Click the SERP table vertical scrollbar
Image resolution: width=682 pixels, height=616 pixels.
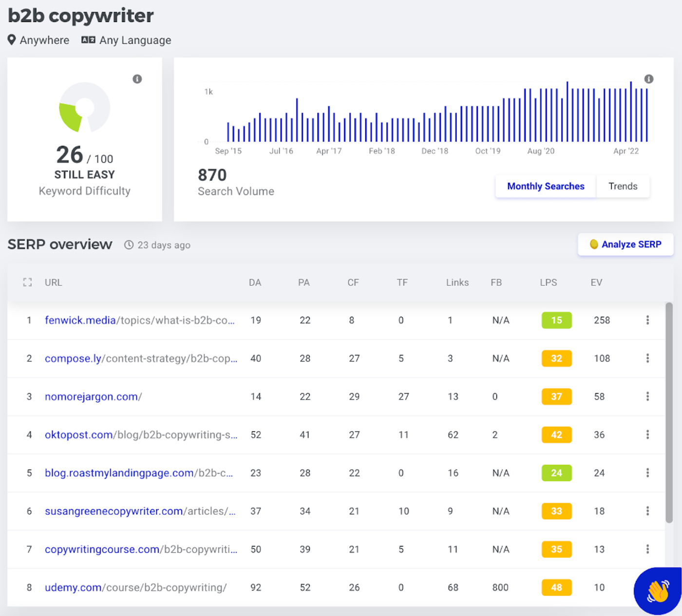pyautogui.click(x=669, y=413)
